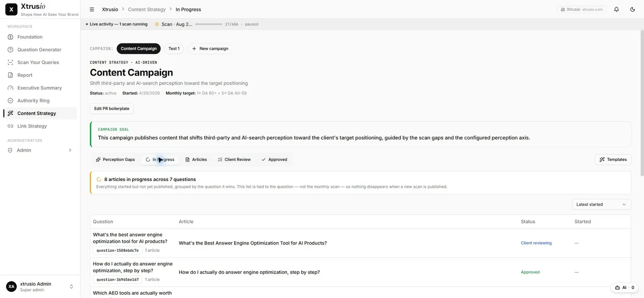
Task: Open the Templates button
Action: (613, 160)
